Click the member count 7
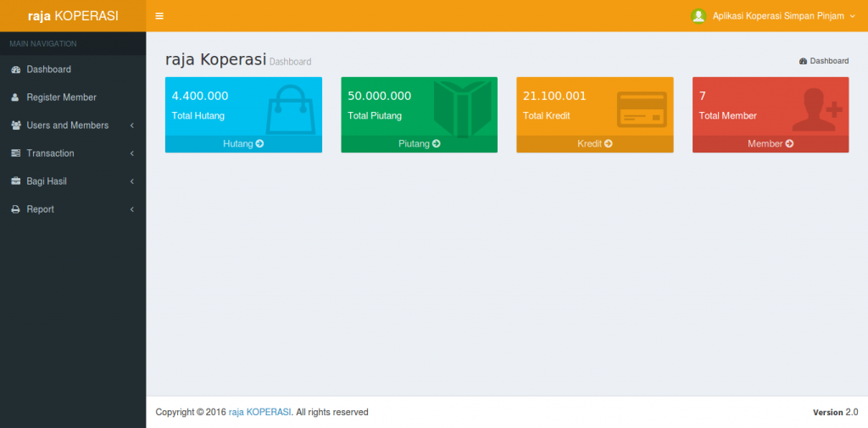The image size is (868, 428). [703, 96]
